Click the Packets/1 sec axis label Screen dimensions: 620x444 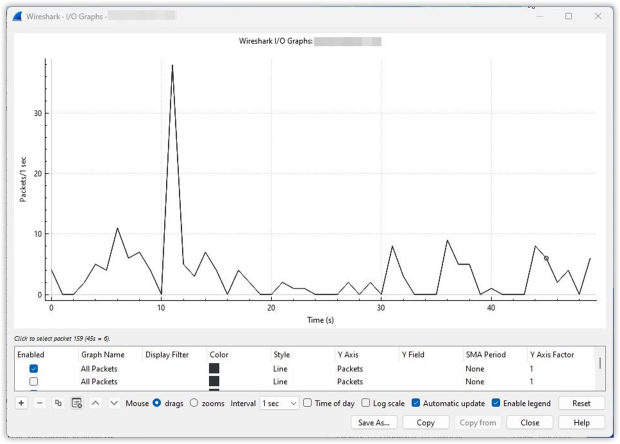coord(23,179)
